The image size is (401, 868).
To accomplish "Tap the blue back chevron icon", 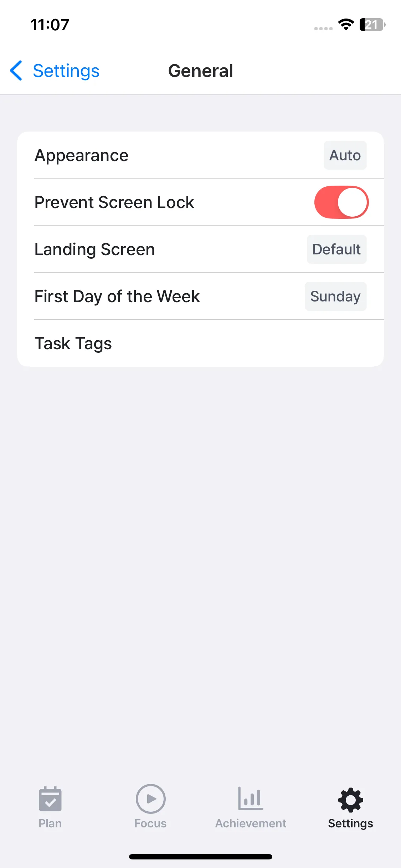I will [x=16, y=71].
